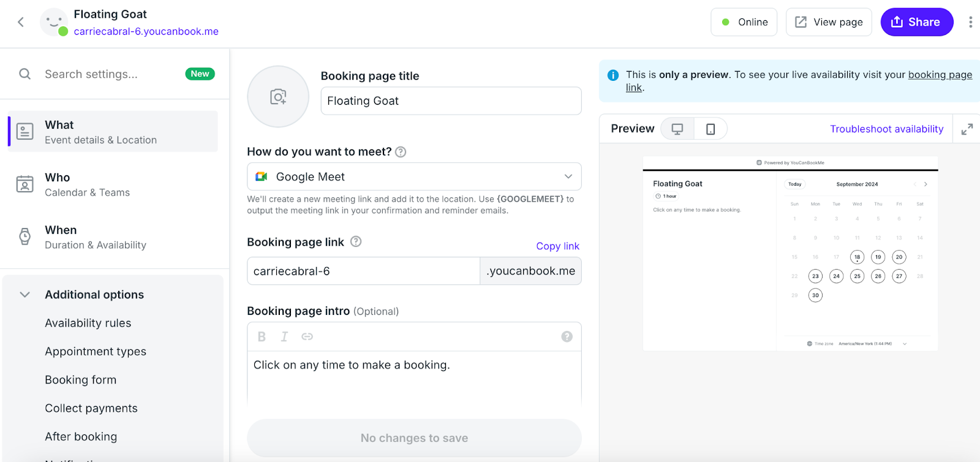Click the info icon in preview notice
980x462 pixels.
[x=613, y=75]
